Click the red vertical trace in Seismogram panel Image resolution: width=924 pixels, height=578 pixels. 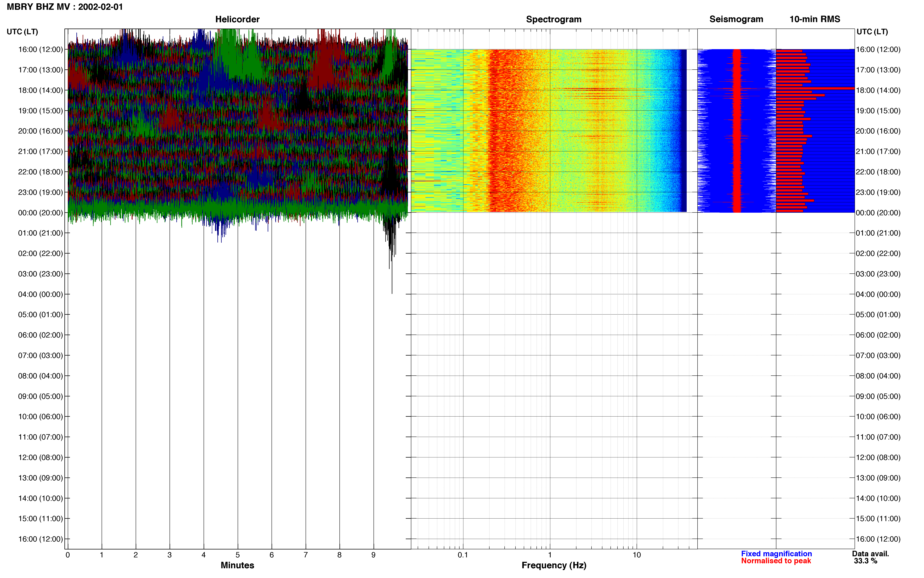737,130
